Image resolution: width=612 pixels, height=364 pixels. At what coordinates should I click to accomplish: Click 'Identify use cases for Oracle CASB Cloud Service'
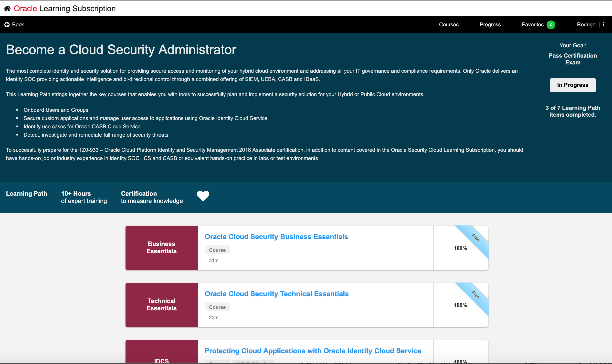(x=82, y=127)
